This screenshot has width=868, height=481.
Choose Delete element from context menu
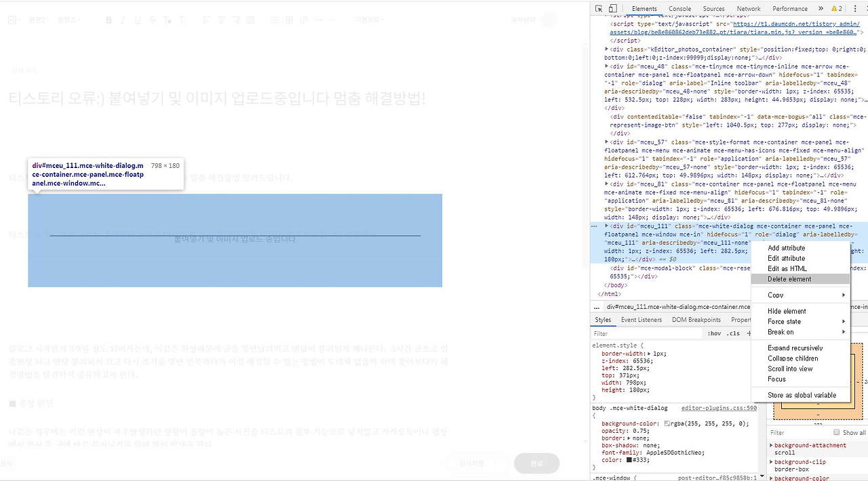[x=800, y=279]
